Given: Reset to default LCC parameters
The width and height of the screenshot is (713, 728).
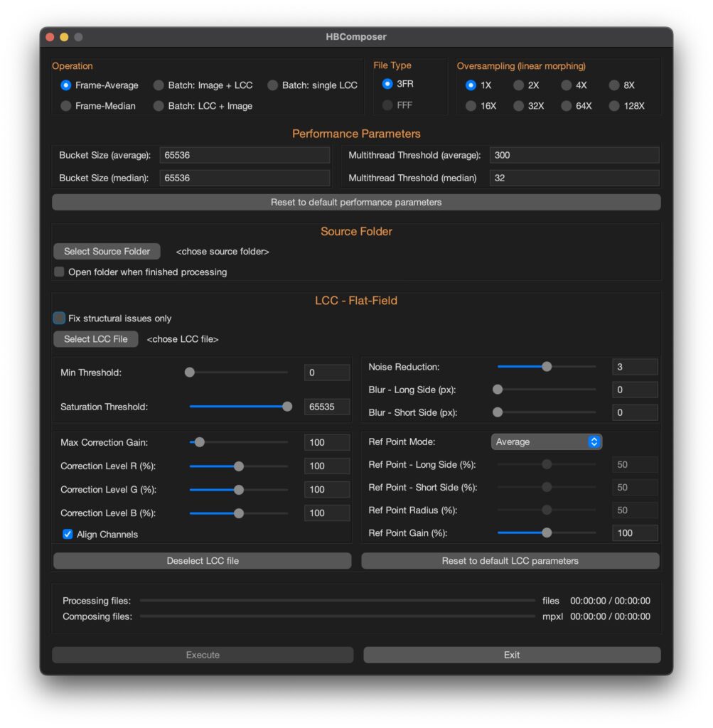Looking at the screenshot, I should coord(510,561).
